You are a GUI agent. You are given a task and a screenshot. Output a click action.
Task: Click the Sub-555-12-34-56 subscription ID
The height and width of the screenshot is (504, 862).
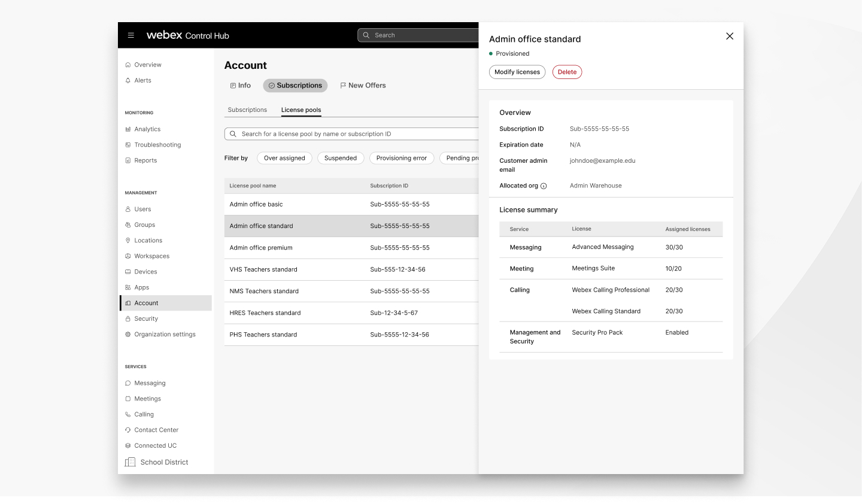click(x=397, y=269)
